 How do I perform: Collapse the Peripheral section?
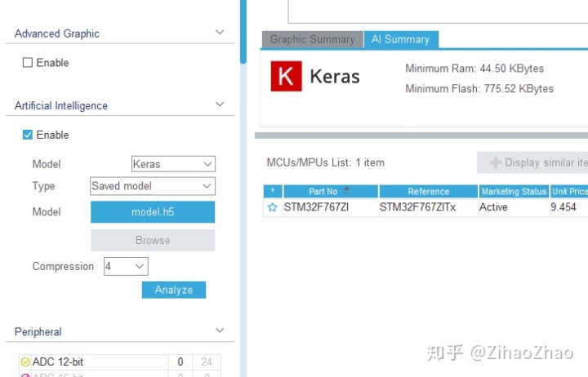pos(220,330)
